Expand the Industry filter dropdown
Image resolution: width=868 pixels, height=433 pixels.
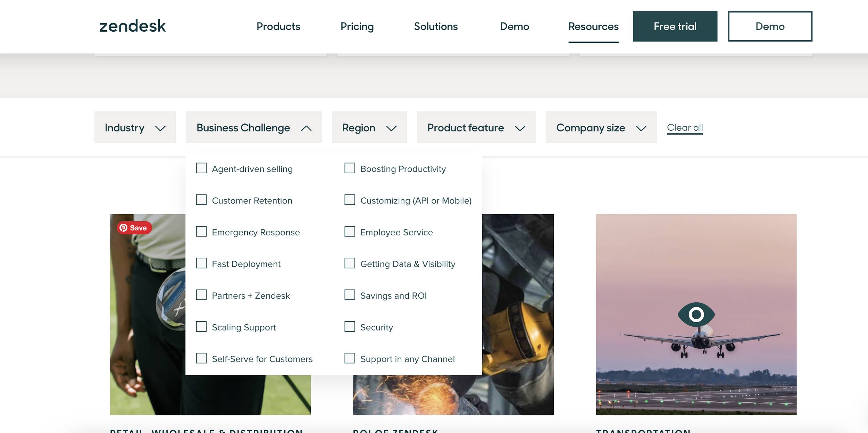click(135, 127)
